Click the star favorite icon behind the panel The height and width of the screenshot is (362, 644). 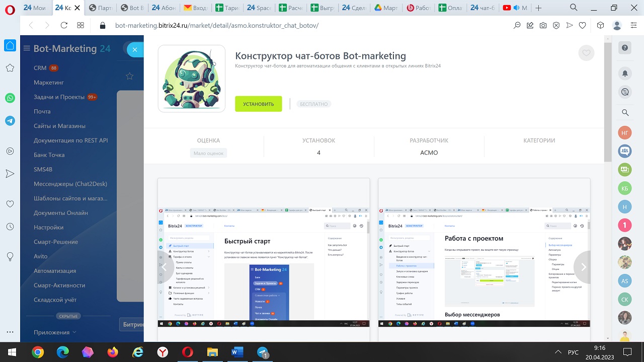(129, 76)
